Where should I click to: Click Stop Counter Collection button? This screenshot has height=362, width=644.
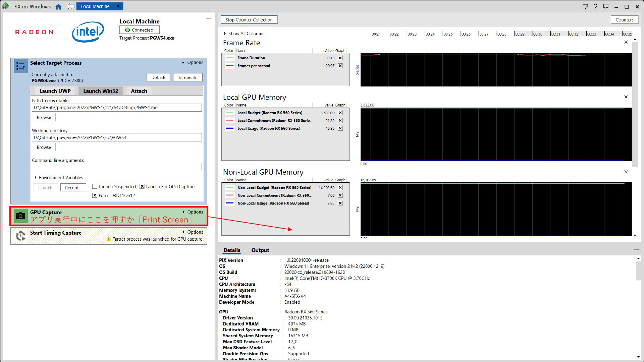249,20
